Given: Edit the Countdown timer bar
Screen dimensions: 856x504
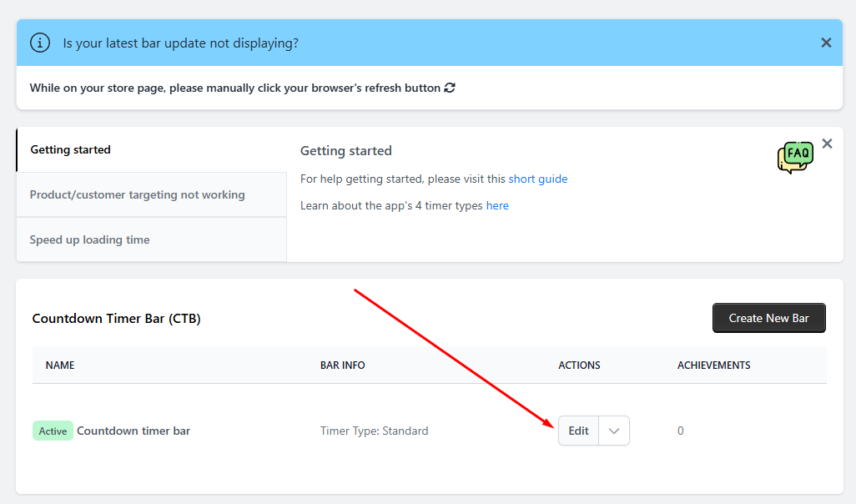Looking at the screenshot, I should click(579, 431).
